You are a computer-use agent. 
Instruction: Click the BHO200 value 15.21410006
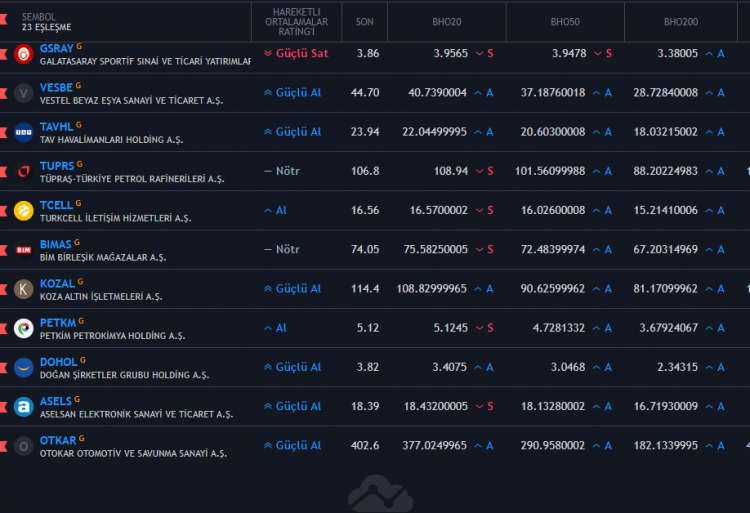click(x=666, y=210)
